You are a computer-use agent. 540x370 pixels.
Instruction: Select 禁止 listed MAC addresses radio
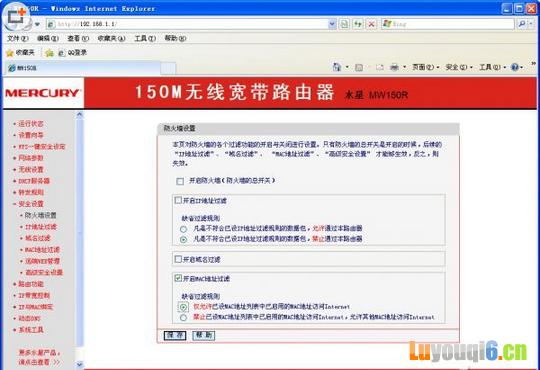click(x=184, y=318)
